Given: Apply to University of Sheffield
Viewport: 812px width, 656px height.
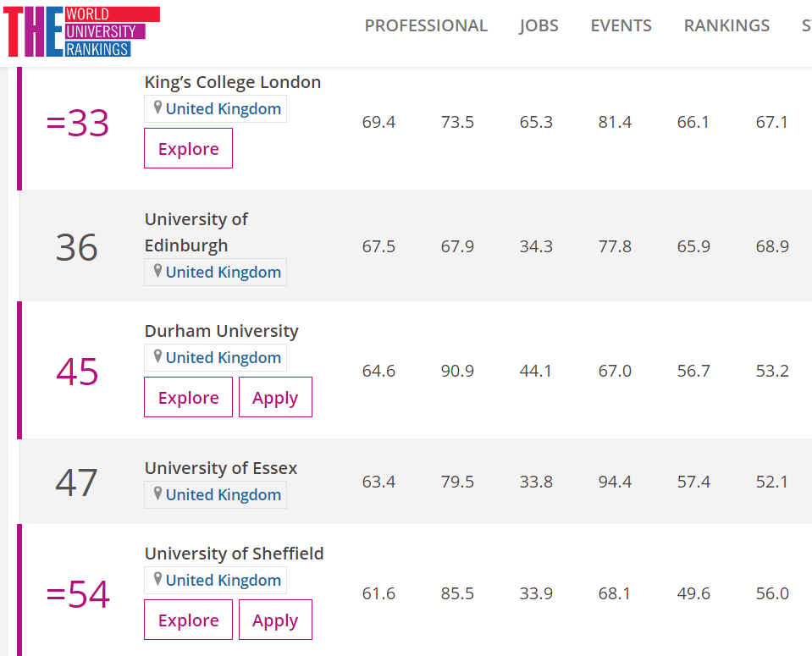Looking at the screenshot, I should coord(275,620).
